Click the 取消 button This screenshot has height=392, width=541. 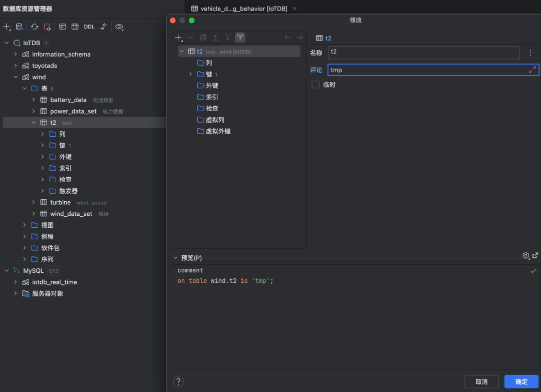[x=481, y=381]
